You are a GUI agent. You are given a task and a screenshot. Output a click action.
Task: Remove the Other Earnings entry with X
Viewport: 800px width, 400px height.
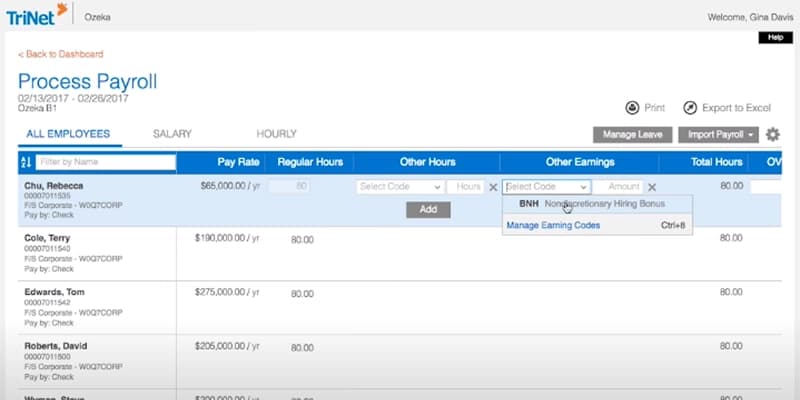tap(652, 187)
